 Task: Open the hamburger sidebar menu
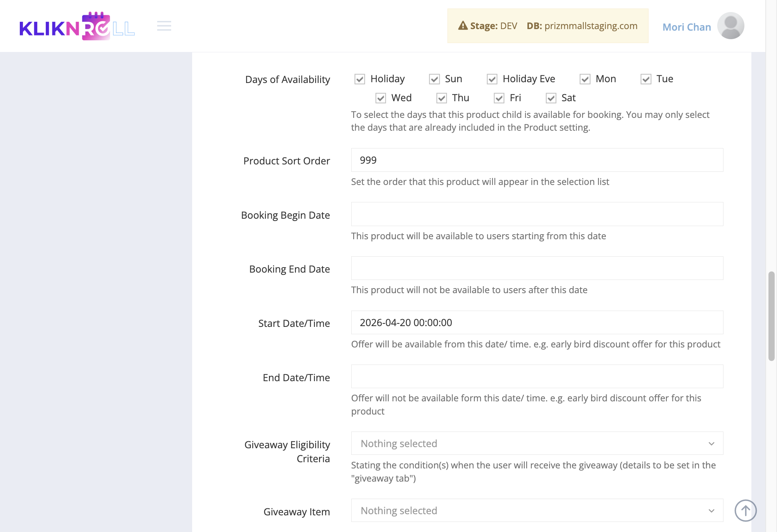pyautogui.click(x=164, y=26)
